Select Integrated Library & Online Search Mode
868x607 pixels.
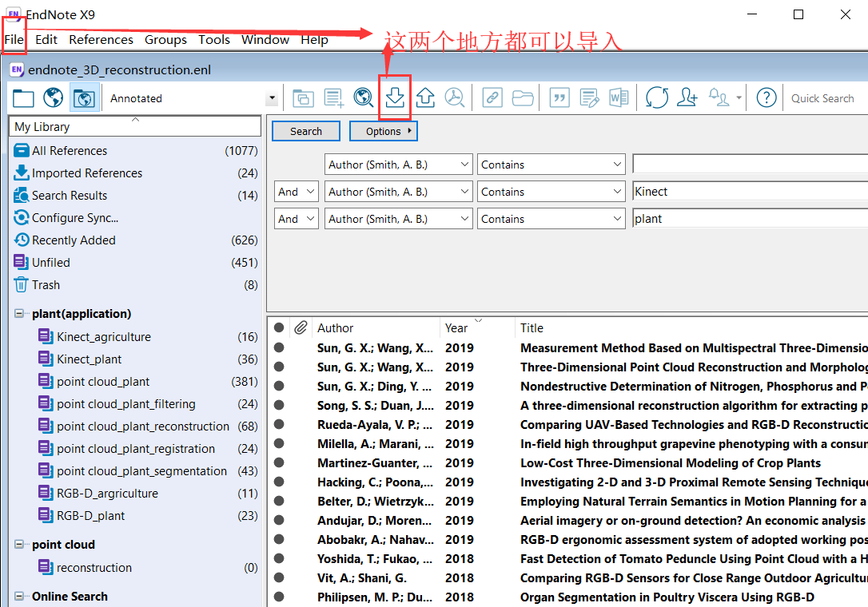(x=85, y=98)
